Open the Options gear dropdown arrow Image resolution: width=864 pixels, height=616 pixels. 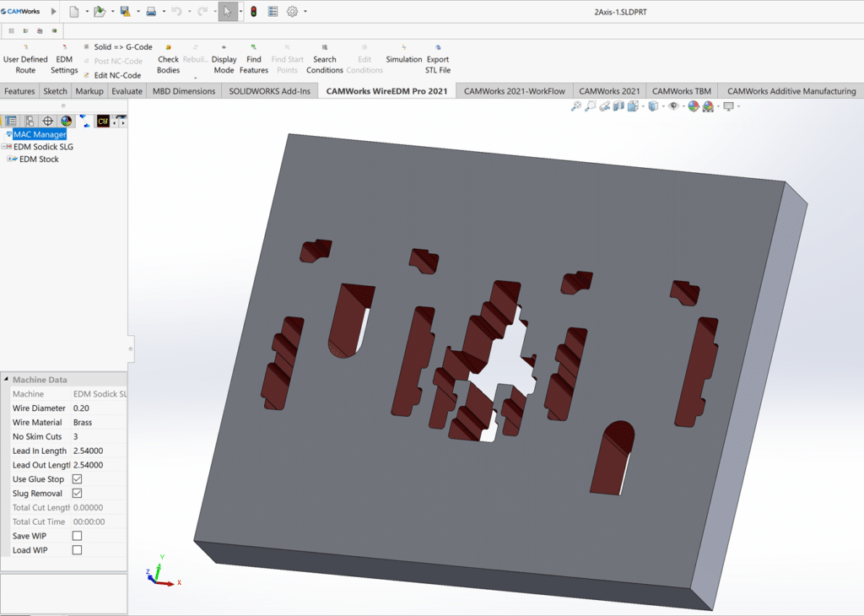pyautogui.click(x=305, y=12)
